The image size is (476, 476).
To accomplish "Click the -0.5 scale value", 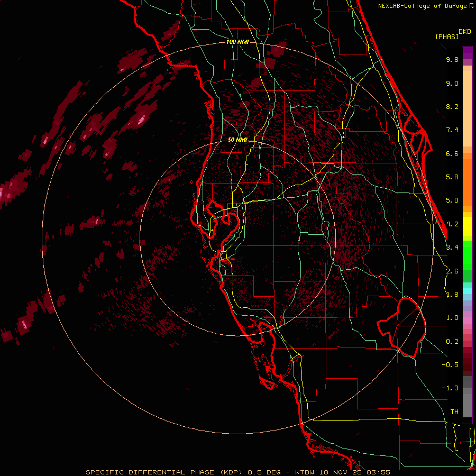I will 450,365.
